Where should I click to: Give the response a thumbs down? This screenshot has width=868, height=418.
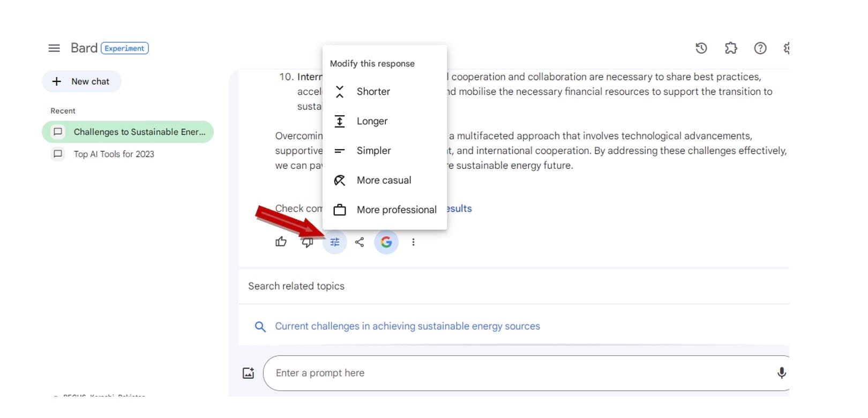(x=308, y=242)
